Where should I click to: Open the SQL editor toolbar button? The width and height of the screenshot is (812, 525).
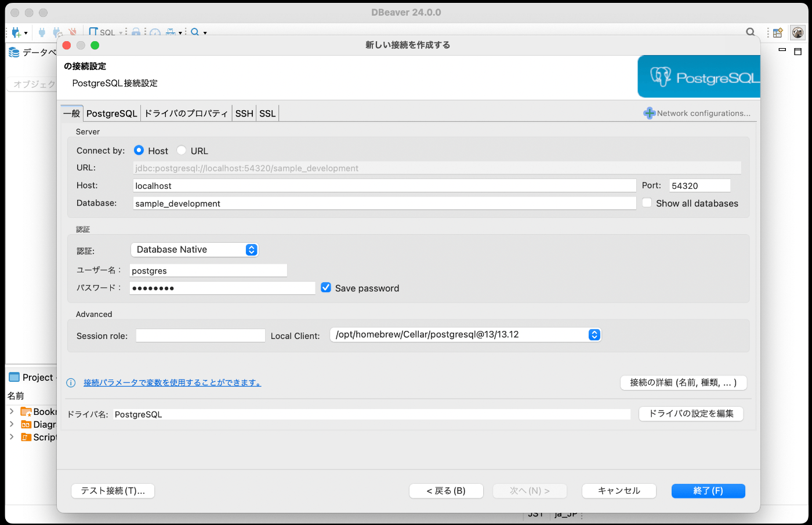(101, 32)
